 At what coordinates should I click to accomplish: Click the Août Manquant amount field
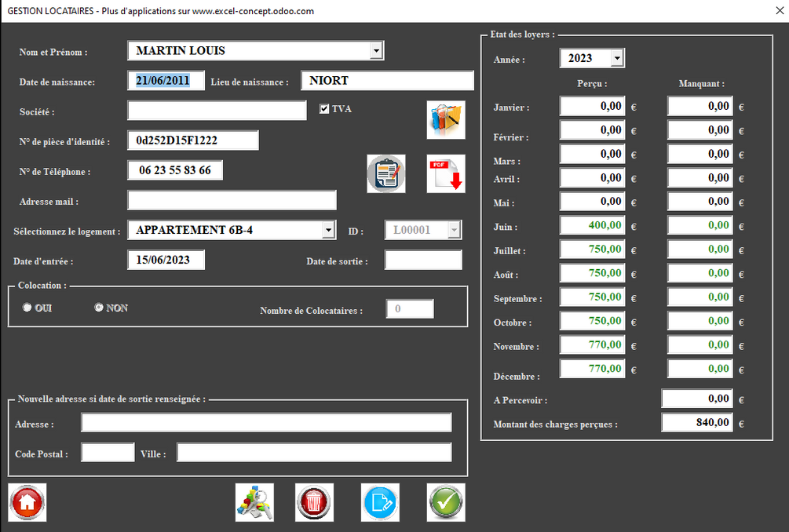pyautogui.click(x=700, y=273)
